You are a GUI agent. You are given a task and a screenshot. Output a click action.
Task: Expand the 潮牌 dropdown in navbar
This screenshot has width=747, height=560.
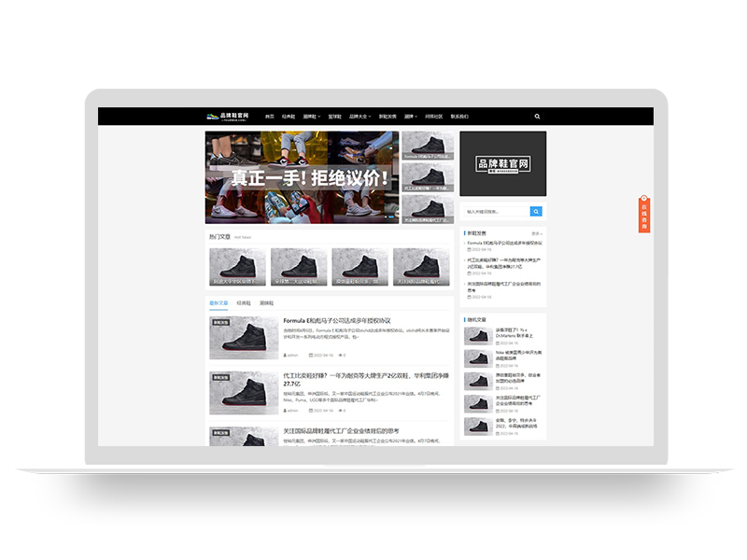click(x=411, y=117)
